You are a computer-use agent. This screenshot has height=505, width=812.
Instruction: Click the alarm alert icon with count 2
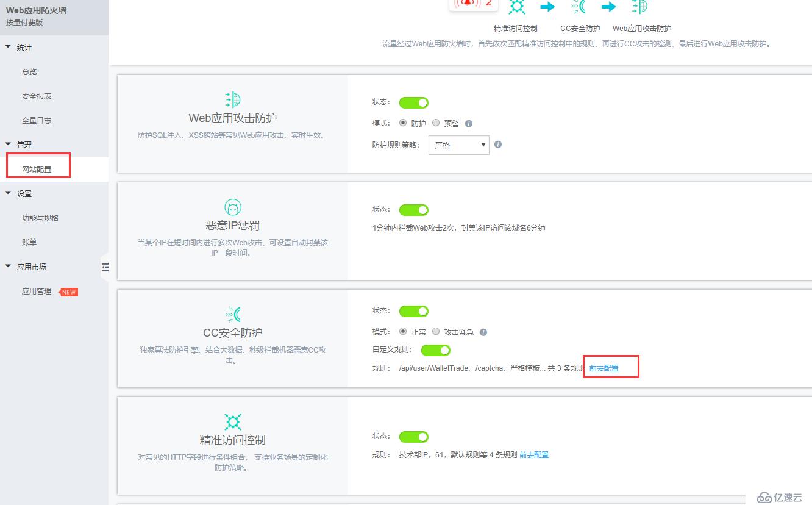pos(473,4)
